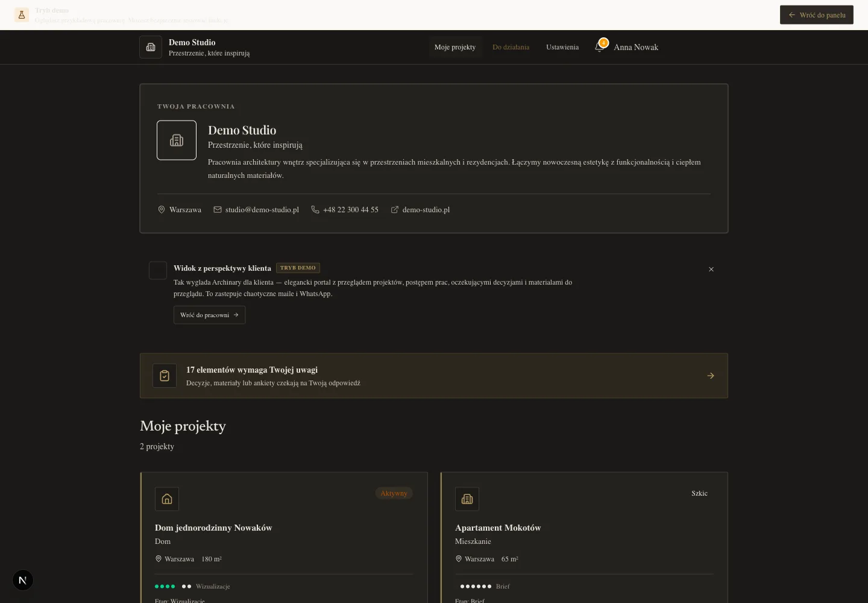
Task: Click the clipboard check icon in alert banner
Action: 165,376
